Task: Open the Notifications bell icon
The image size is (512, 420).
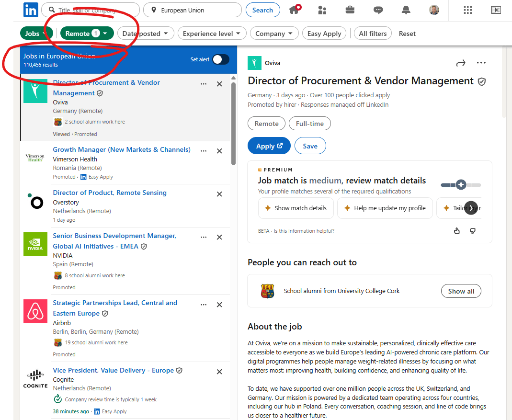Action: coord(406,10)
